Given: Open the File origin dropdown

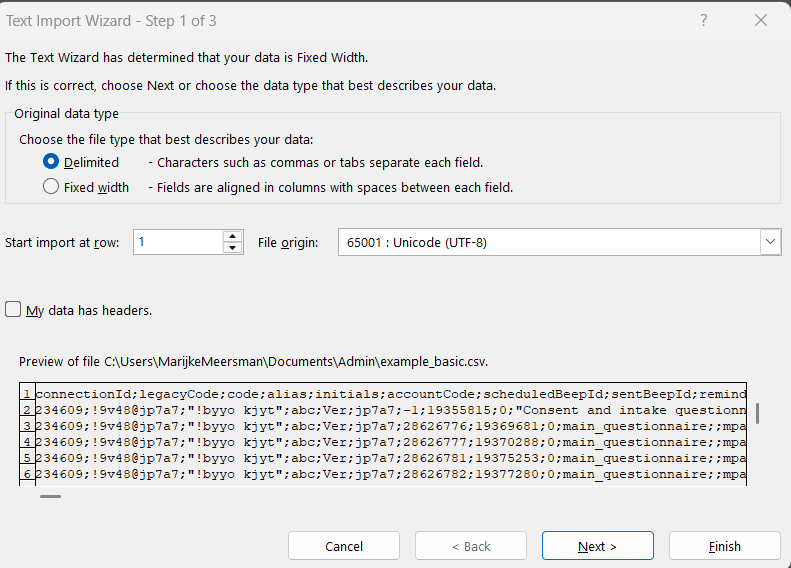Looking at the screenshot, I should click(769, 242).
